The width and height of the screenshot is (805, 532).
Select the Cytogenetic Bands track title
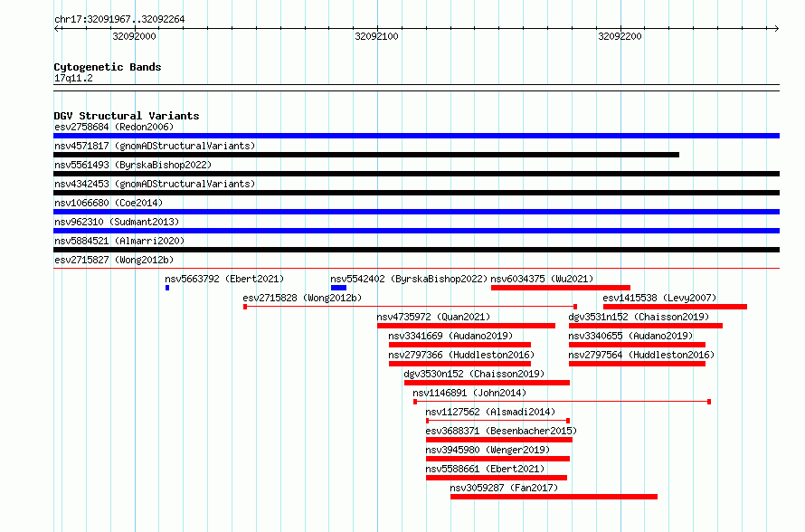pyautogui.click(x=108, y=67)
